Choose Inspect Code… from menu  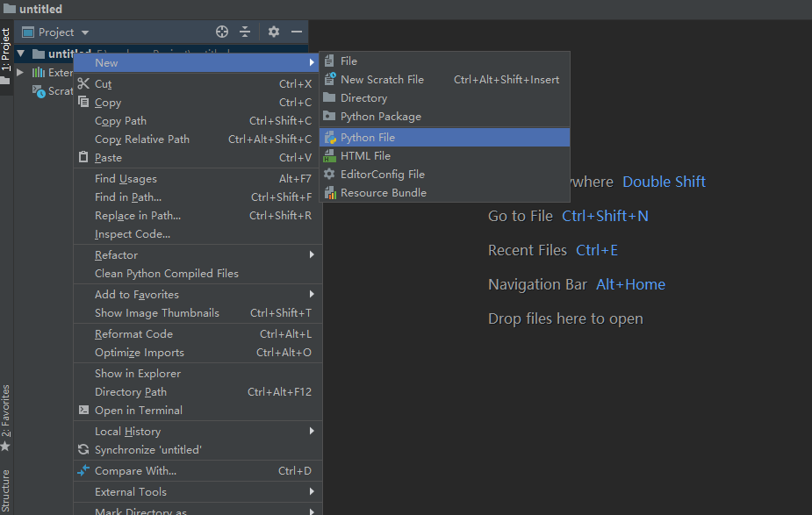tap(198, 234)
